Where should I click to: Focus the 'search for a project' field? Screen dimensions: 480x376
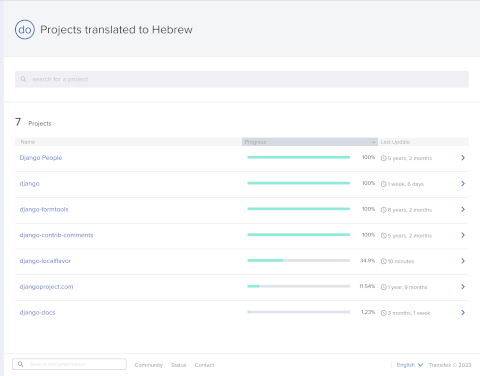(242, 79)
